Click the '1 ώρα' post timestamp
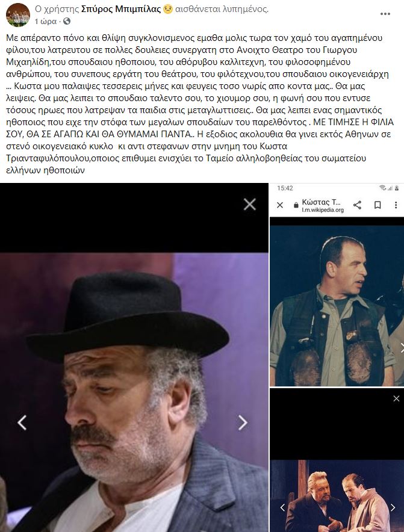 (46, 22)
